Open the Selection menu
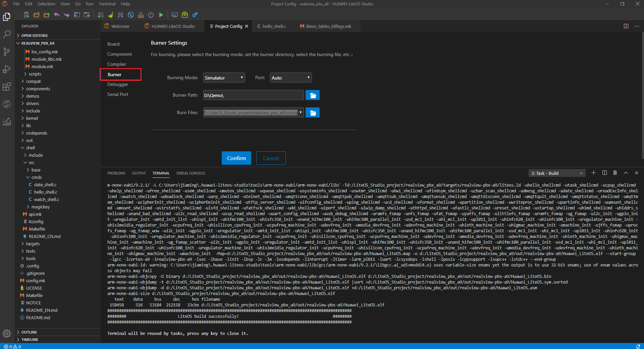Image resolution: width=644 pixels, height=349 pixels. point(46,4)
